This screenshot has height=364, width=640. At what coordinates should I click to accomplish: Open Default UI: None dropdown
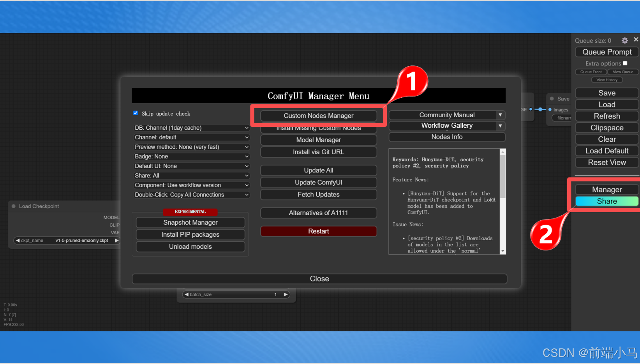(x=191, y=166)
